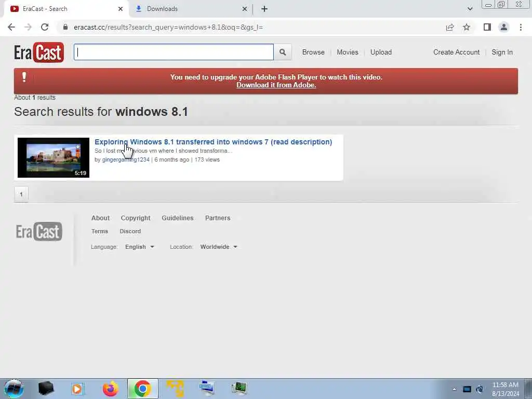The width and height of the screenshot is (532, 399).
Task: Open the Upload link
Action: (x=381, y=52)
